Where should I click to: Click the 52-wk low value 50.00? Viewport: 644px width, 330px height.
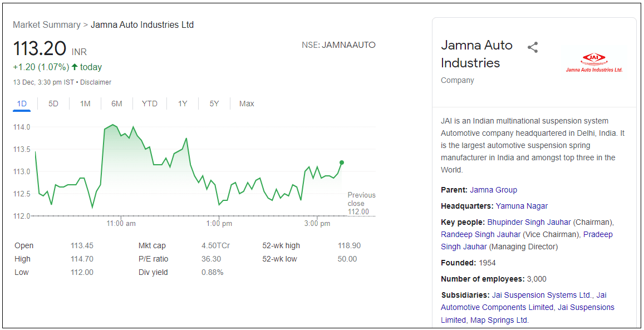click(347, 259)
